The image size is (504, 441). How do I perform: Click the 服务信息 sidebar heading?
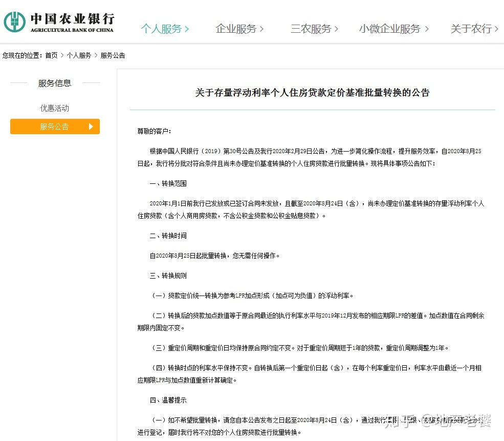(55, 83)
